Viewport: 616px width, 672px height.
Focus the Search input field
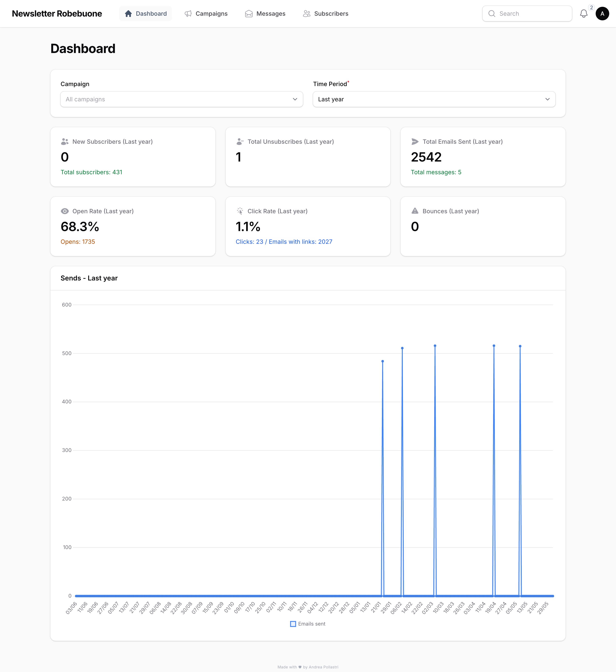pyautogui.click(x=527, y=14)
